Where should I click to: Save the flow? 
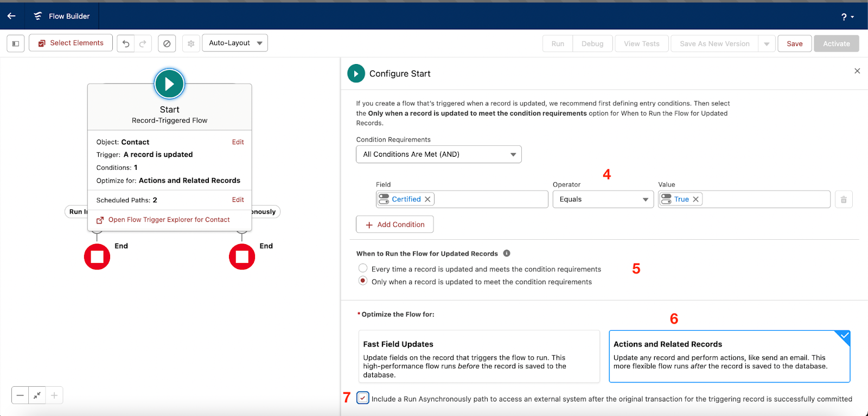click(795, 43)
